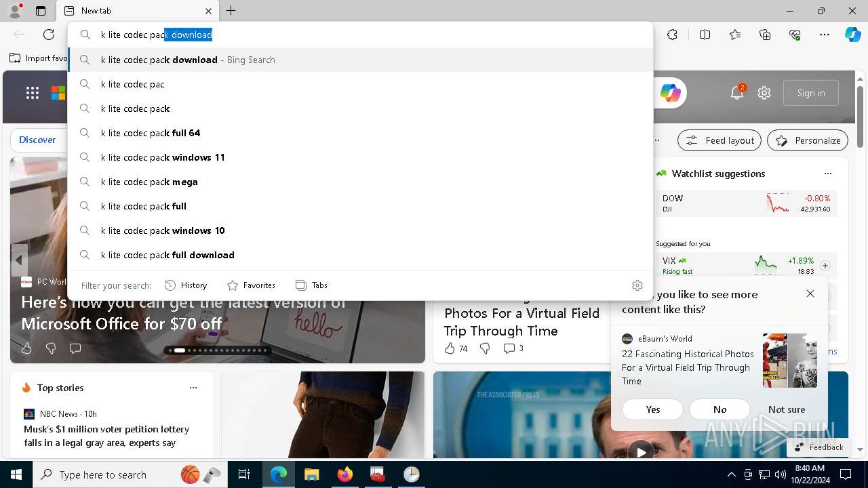Open the profile avatar icon
Viewport: 868px width, 488px height.
click(15, 11)
